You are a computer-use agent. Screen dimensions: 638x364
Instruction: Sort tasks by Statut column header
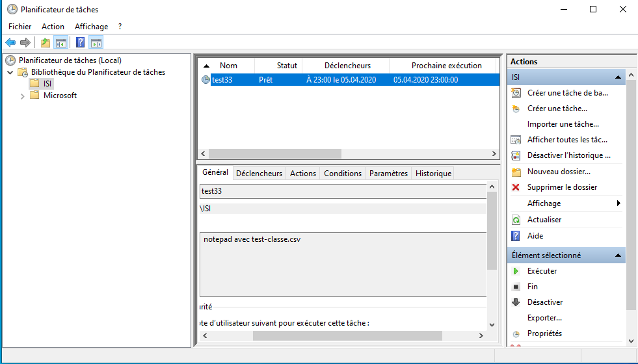pyautogui.click(x=286, y=66)
